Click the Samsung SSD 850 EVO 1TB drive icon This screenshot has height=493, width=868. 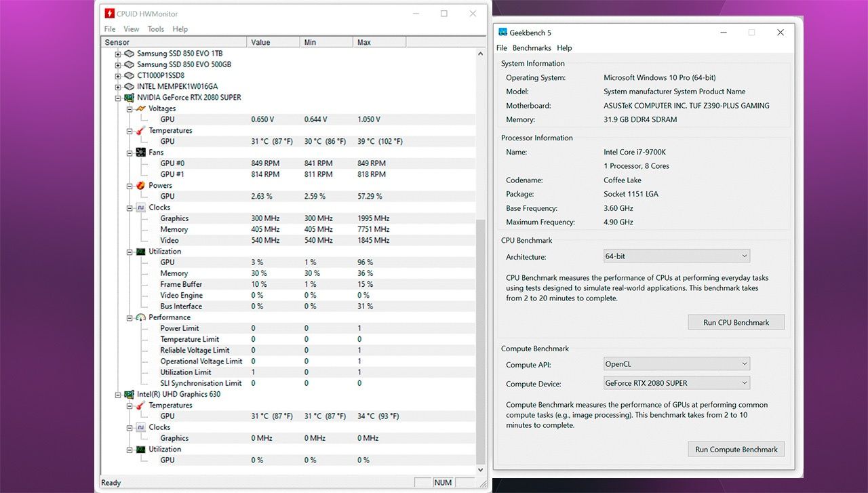pos(128,54)
